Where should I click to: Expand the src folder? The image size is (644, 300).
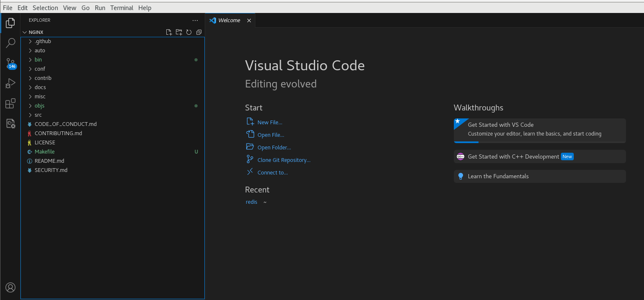pos(30,115)
